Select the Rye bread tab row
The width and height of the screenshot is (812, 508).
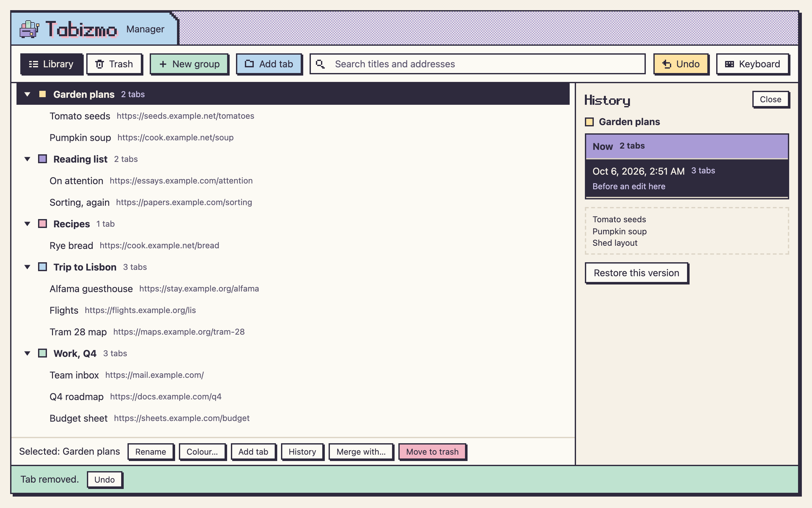(x=293, y=246)
